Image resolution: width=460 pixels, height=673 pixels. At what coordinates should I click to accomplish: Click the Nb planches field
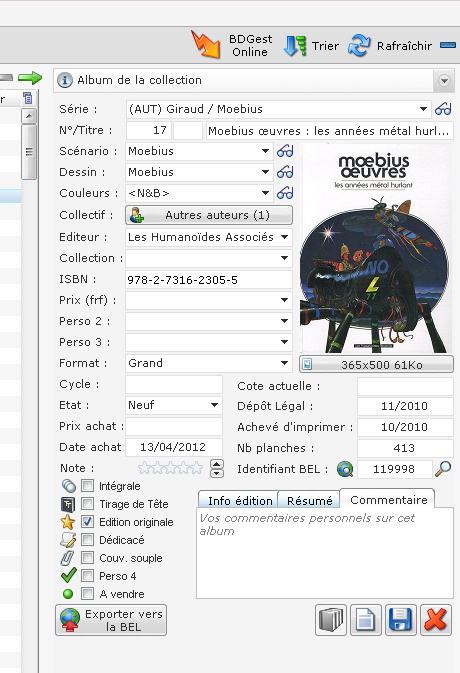(405, 448)
